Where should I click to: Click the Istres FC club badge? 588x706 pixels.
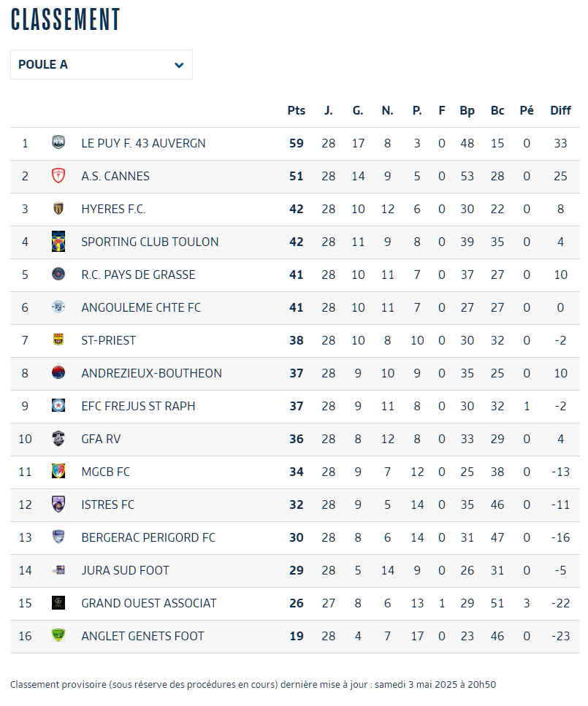tap(58, 504)
